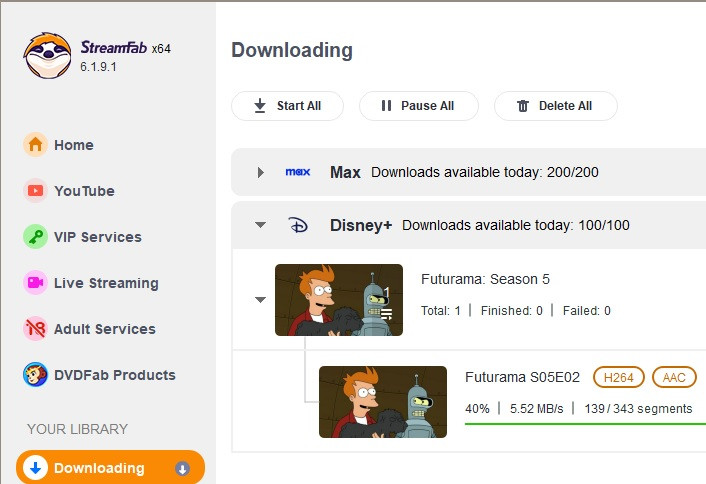This screenshot has height=484, width=706.
Task: Click the Futurama S05E02 episode thumbnail
Action: click(x=383, y=402)
